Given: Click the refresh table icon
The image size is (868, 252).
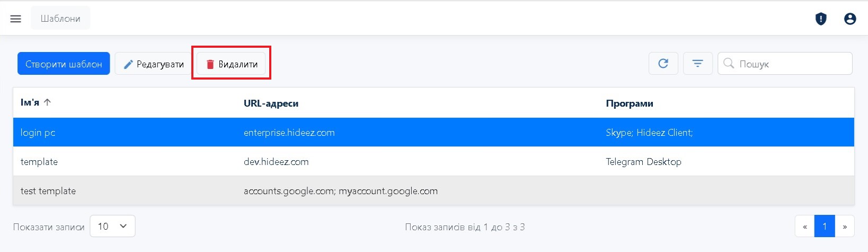Looking at the screenshot, I should tap(663, 64).
